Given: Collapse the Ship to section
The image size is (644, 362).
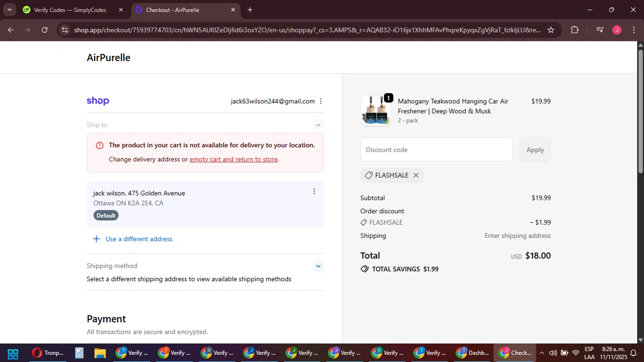Looking at the screenshot, I should (x=318, y=125).
